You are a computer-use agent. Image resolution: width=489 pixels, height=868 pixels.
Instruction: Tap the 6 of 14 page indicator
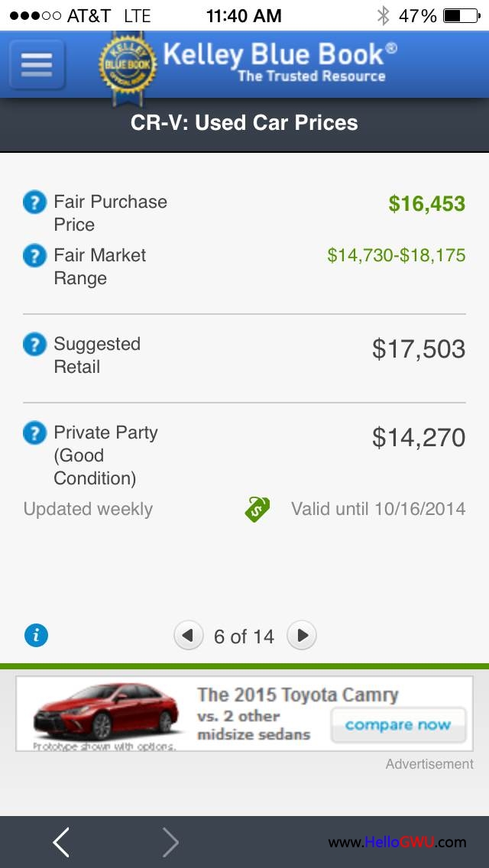click(244, 636)
